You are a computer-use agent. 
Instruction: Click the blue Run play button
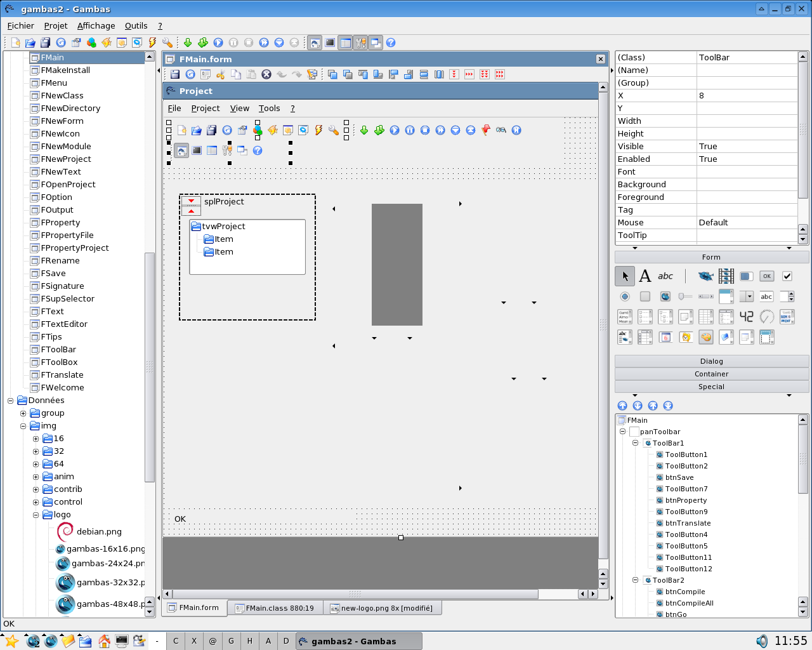[x=218, y=43]
